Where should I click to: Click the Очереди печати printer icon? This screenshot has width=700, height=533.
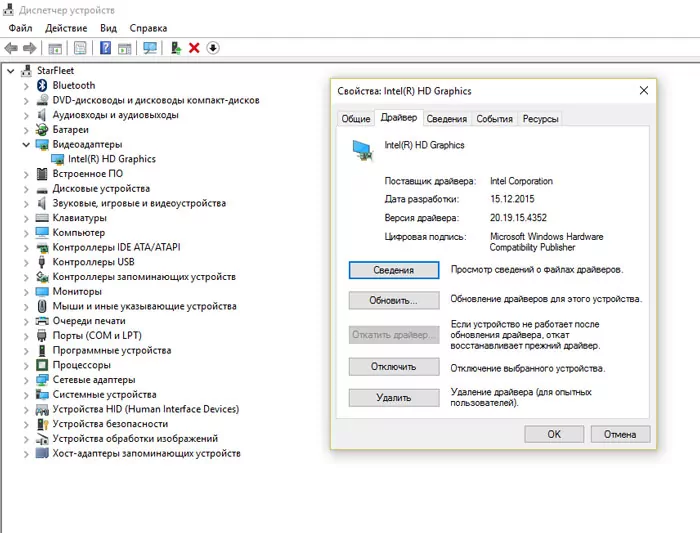pos(42,321)
